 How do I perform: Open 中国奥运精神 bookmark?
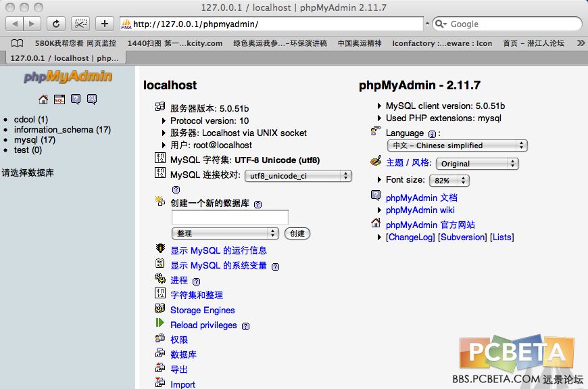click(x=360, y=43)
